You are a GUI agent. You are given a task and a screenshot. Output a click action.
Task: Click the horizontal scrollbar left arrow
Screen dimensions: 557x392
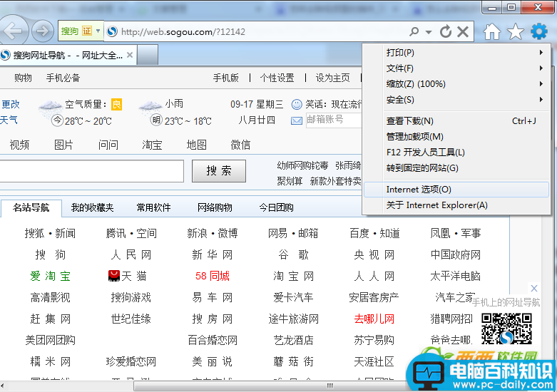(x=3, y=386)
